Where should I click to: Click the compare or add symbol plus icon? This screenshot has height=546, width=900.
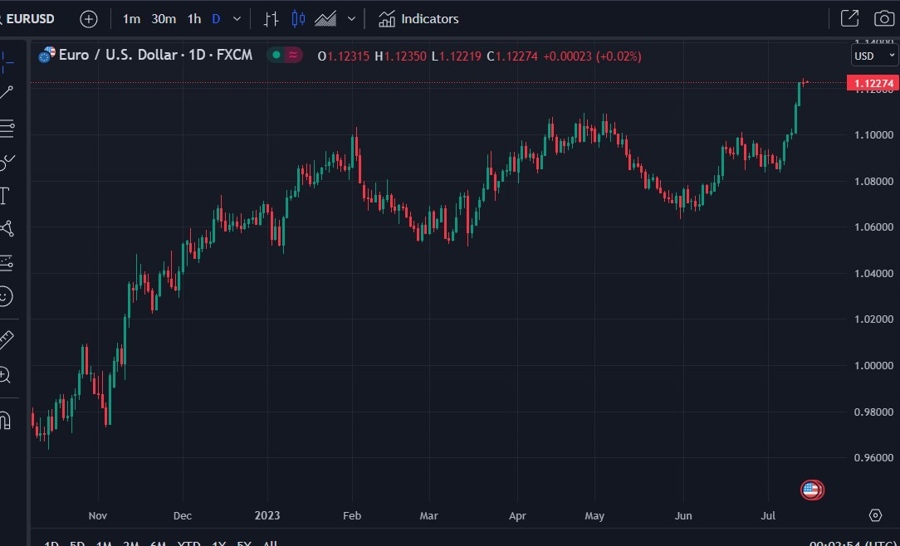(x=88, y=19)
